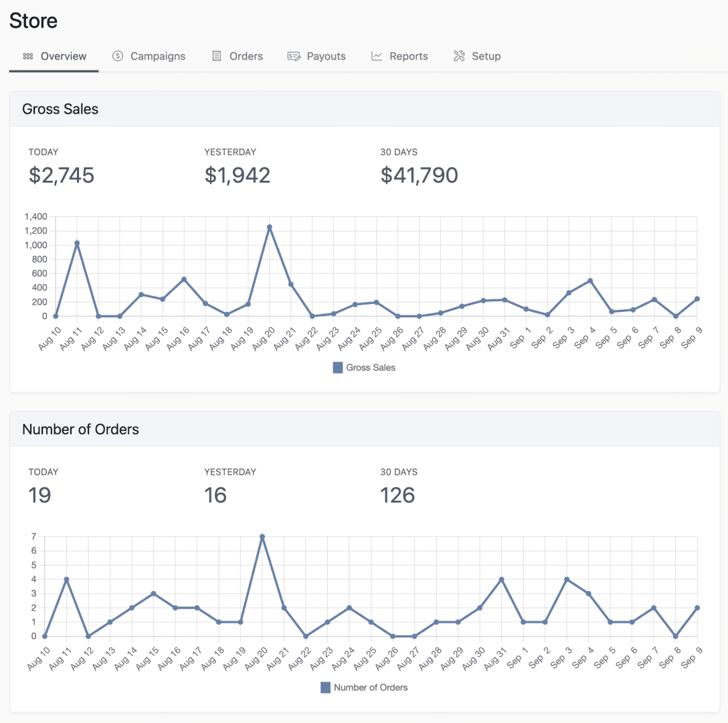Open the Campaigns tab
The height and width of the screenshot is (723, 728).
point(149,56)
